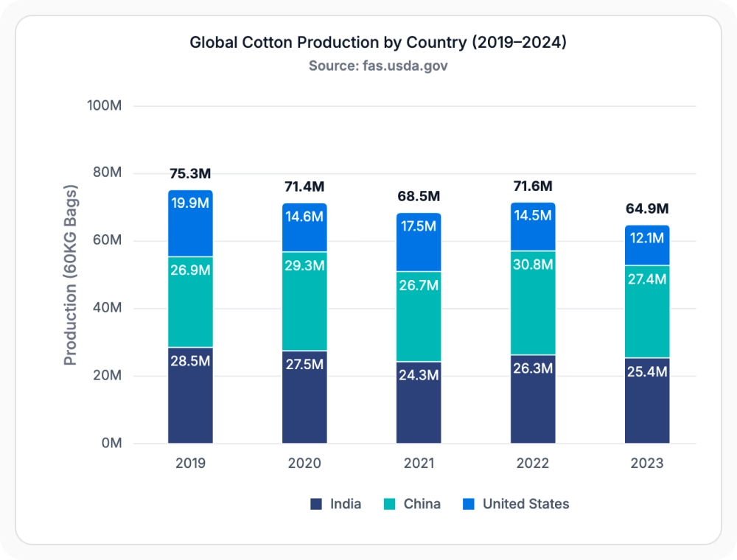This screenshot has width=737, height=560.
Task: Select the 2022 India bar segment 26.3M
Action: [x=533, y=399]
